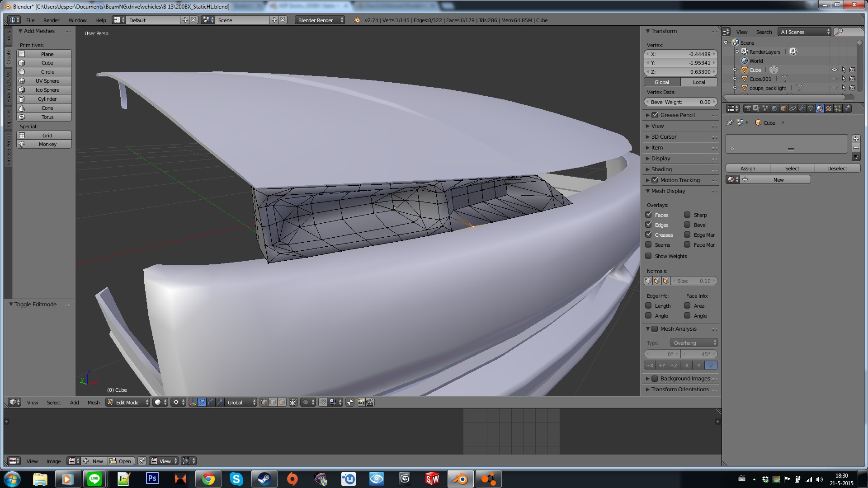The image size is (868, 488).
Task: Open Photoshop from the taskbar
Action: point(152,478)
